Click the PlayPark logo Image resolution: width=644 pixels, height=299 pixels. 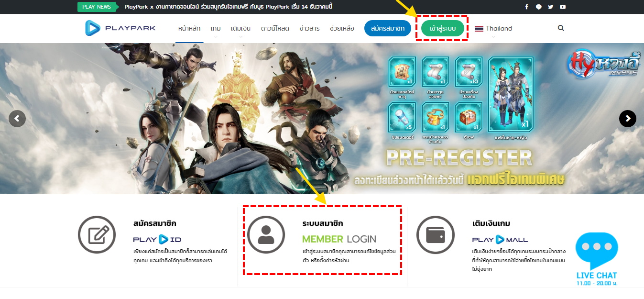[120, 28]
